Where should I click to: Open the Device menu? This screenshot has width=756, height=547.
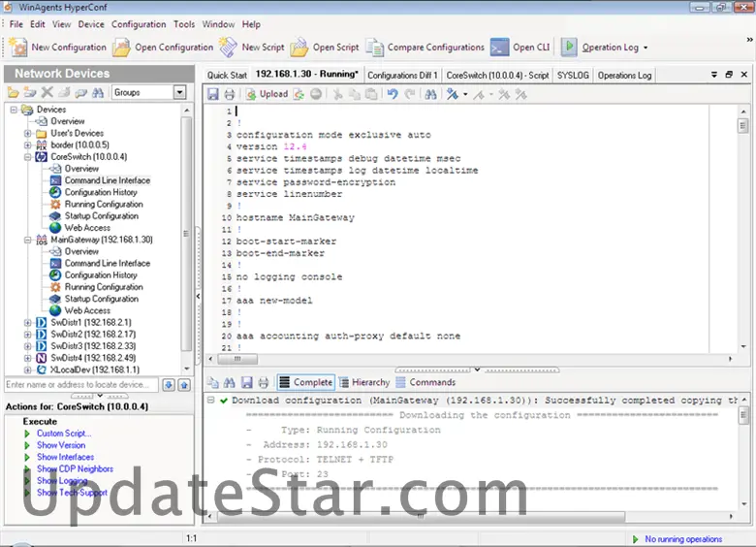[x=91, y=24]
